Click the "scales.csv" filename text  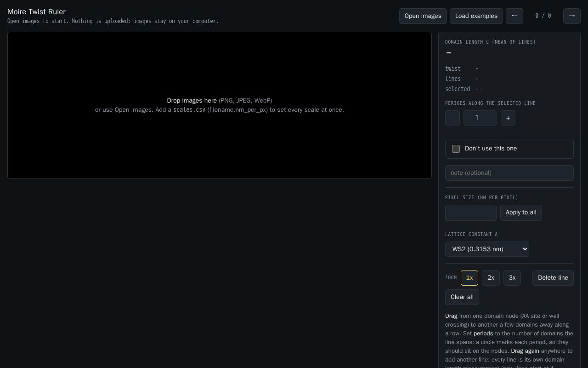tap(189, 110)
